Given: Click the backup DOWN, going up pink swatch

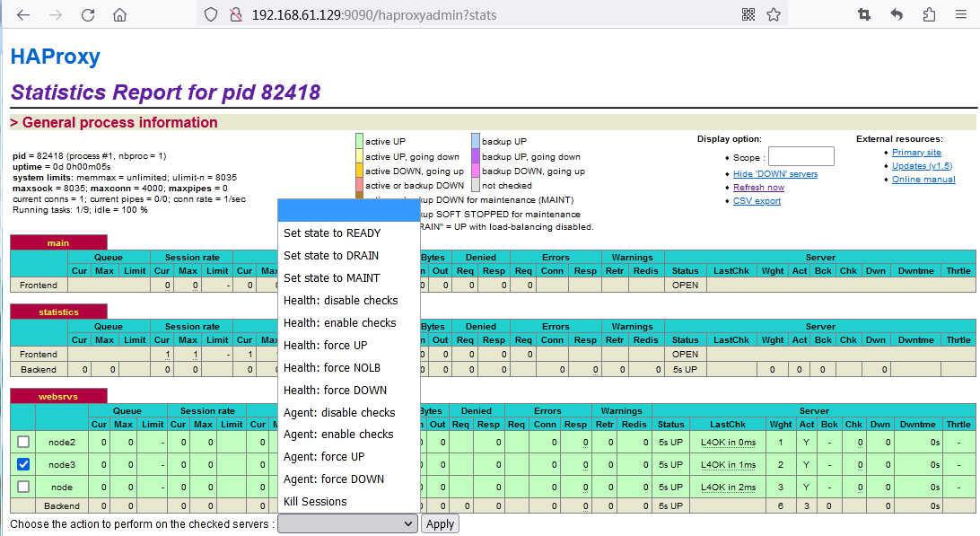Looking at the screenshot, I should tap(476, 170).
